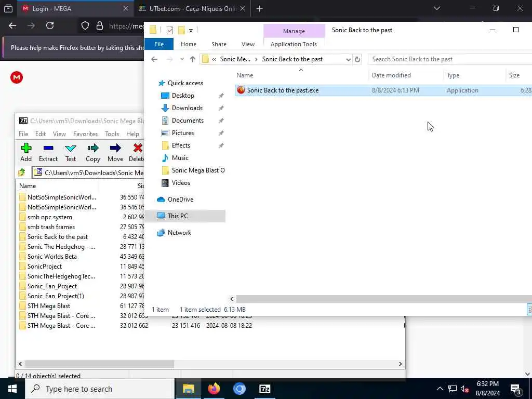Viewport: 532px width, 399px height.
Task: Click the 7-Zip taskbar icon
Action: 264,389
